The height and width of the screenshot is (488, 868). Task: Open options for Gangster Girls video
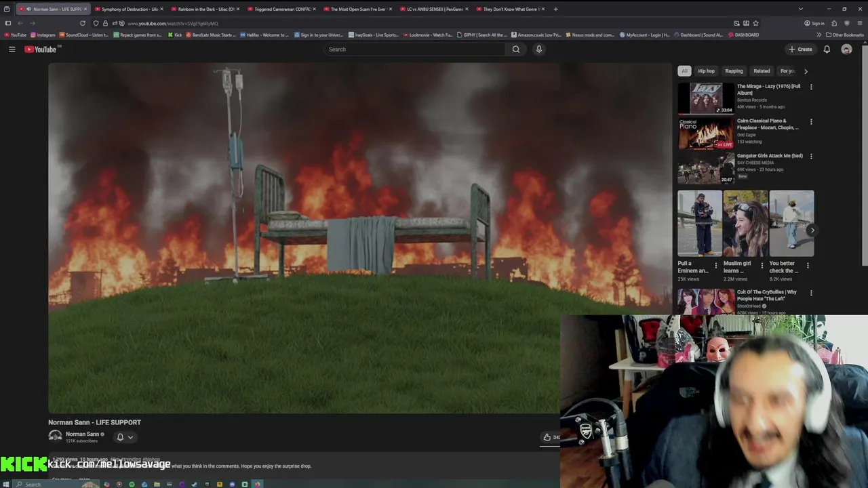pos(811,156)
